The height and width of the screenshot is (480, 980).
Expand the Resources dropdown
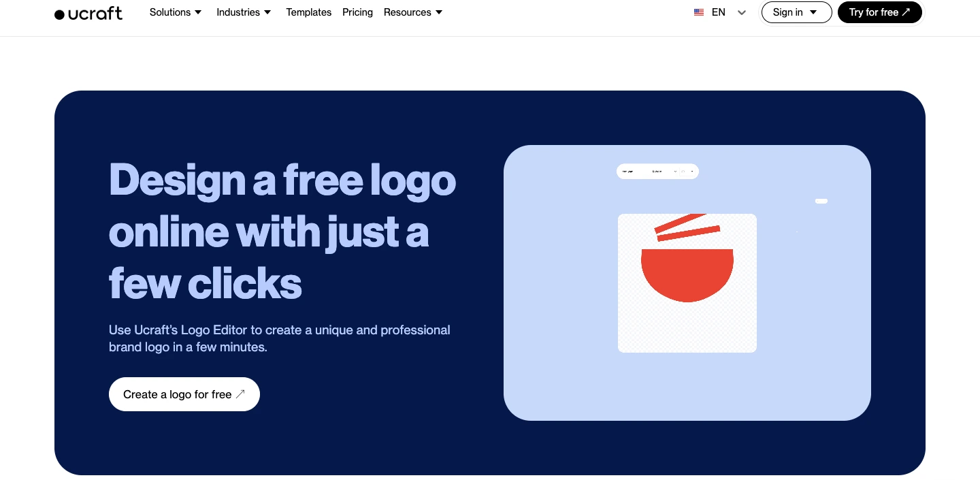(413, 12)
